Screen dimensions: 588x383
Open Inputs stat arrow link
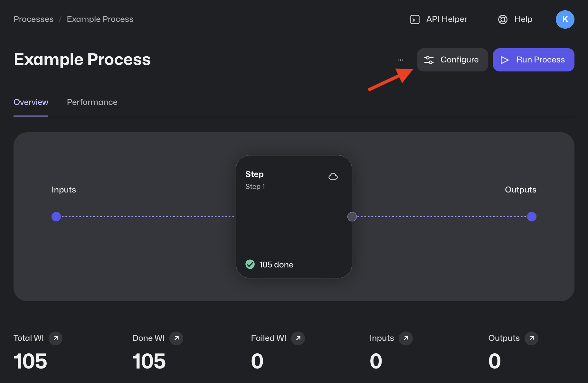[406, 338]
